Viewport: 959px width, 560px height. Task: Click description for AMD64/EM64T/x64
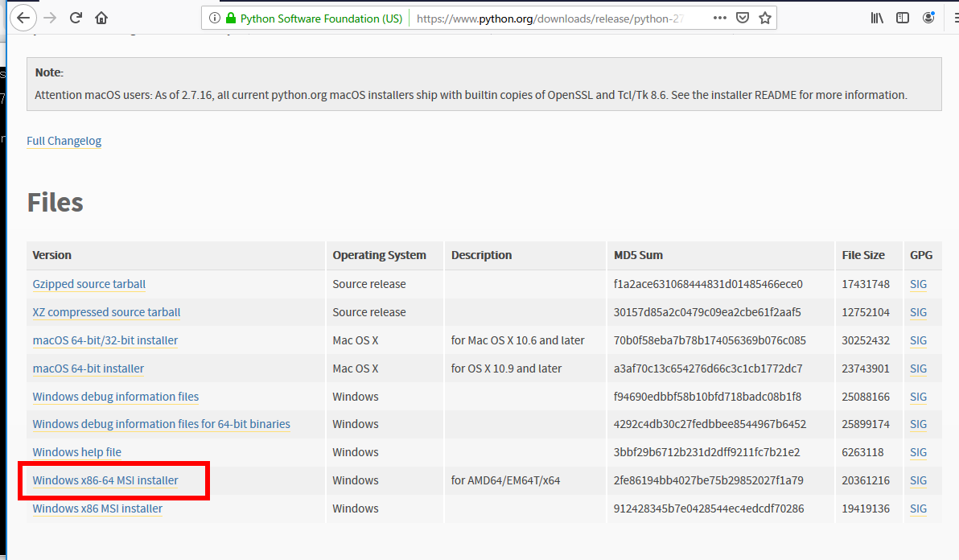tap(506, 480)
